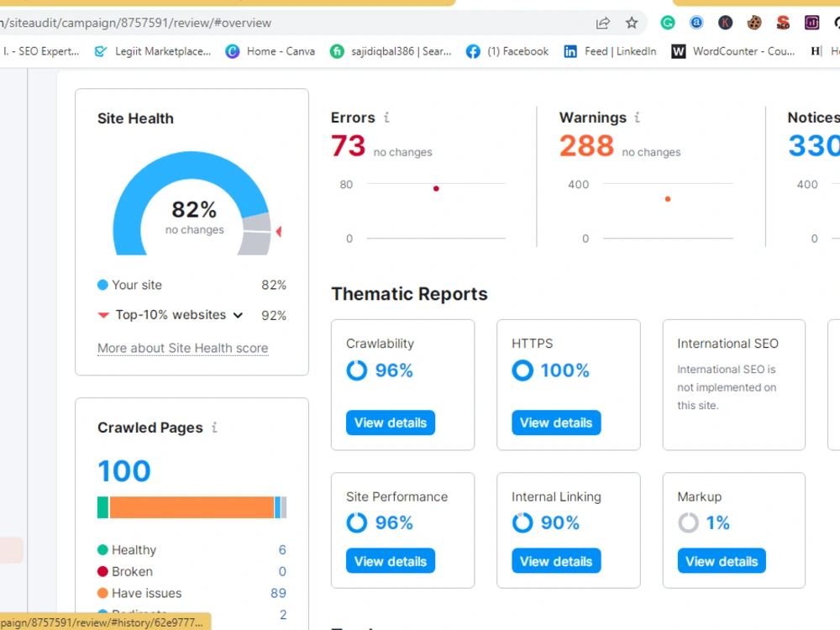The height and width of the screenshot is (630, 840).
Task: Open the purple square extension icon
Action: pyautogui.click(x=811, y=23)
